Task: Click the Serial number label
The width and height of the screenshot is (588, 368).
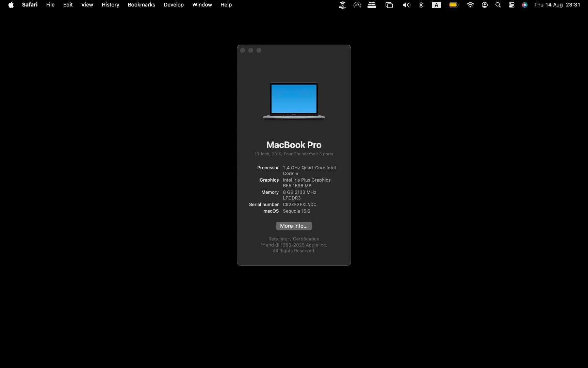Action: (264, 204)
